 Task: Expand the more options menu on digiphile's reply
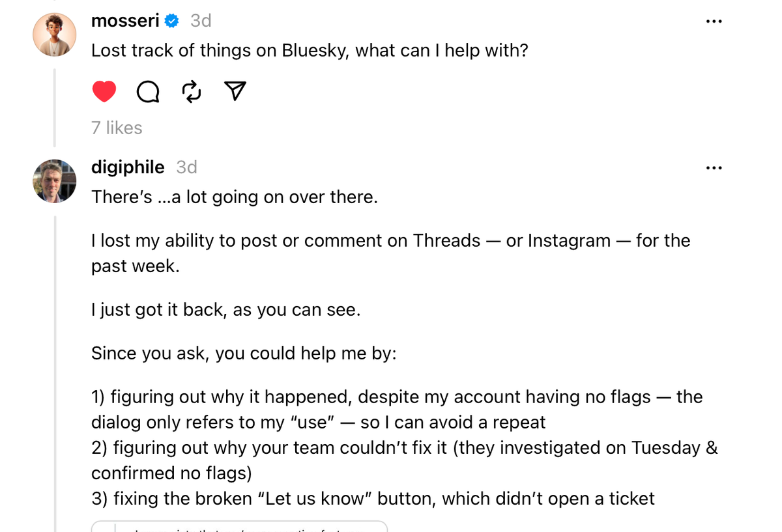[714, 167]
